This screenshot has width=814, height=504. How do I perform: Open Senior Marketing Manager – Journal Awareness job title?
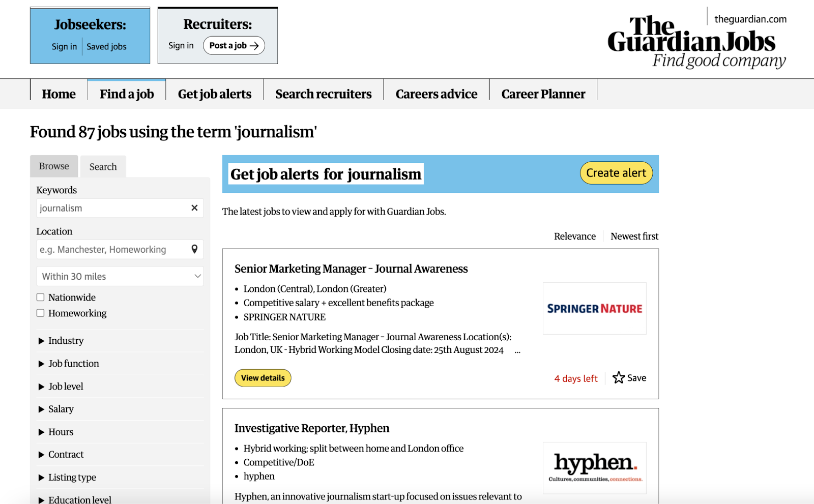pos(351,269)
